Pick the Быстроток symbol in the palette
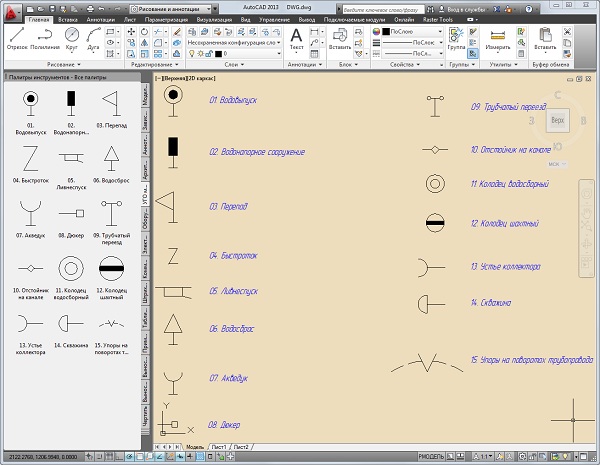The width and height of the screenshot is (600, 465). click(x=32, y=159)
